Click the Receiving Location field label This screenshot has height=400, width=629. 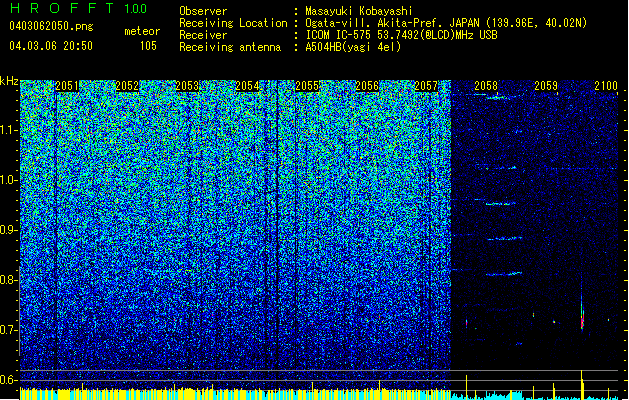(233, 23)
